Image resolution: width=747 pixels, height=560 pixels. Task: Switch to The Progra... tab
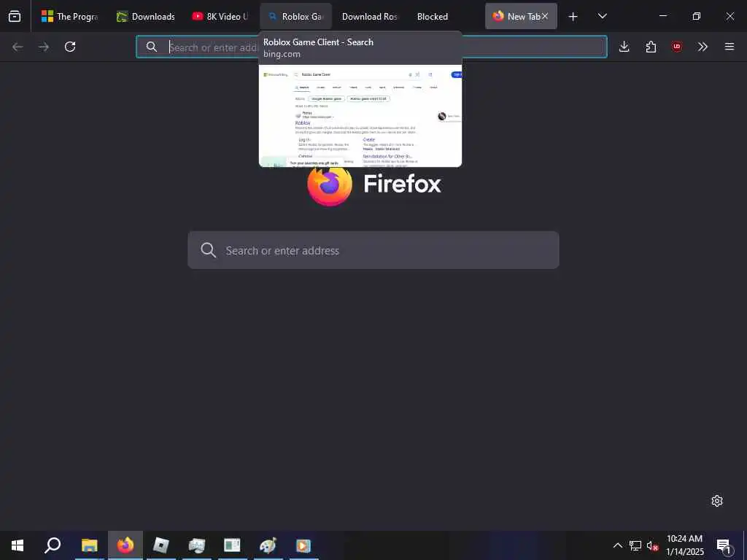tap(69, 16)
